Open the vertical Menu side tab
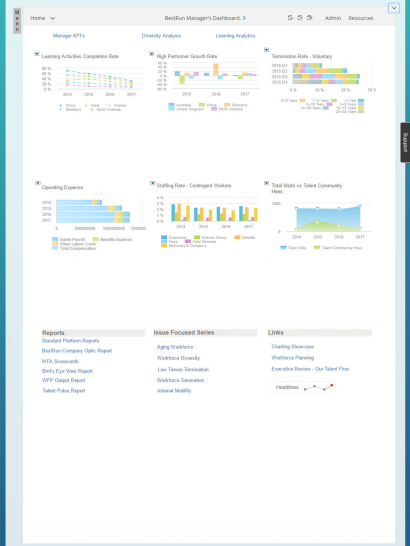The height and width of the screenshot is (546, 410). [17, 21]
